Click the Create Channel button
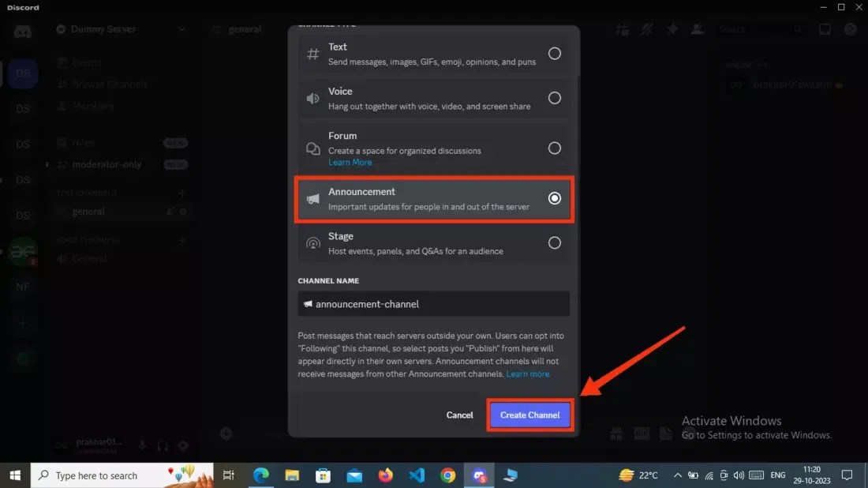 [x=529, y=414]
